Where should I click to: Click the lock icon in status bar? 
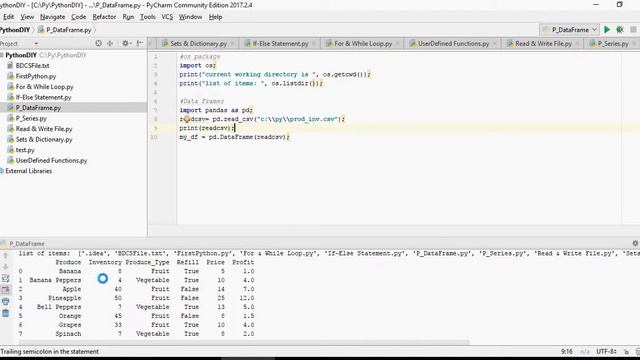tap(627, 351)
